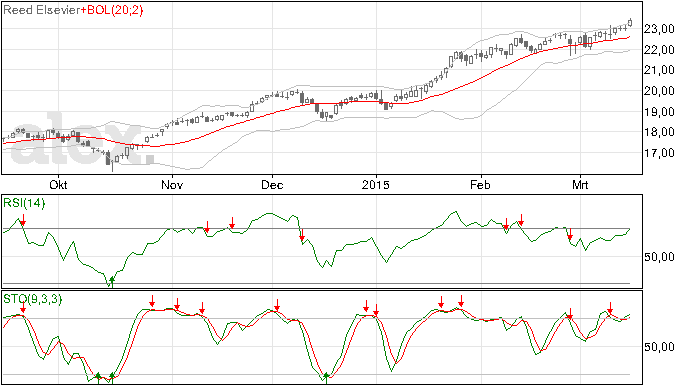Click the 50,00 label in STO panel

click(659, 347)
